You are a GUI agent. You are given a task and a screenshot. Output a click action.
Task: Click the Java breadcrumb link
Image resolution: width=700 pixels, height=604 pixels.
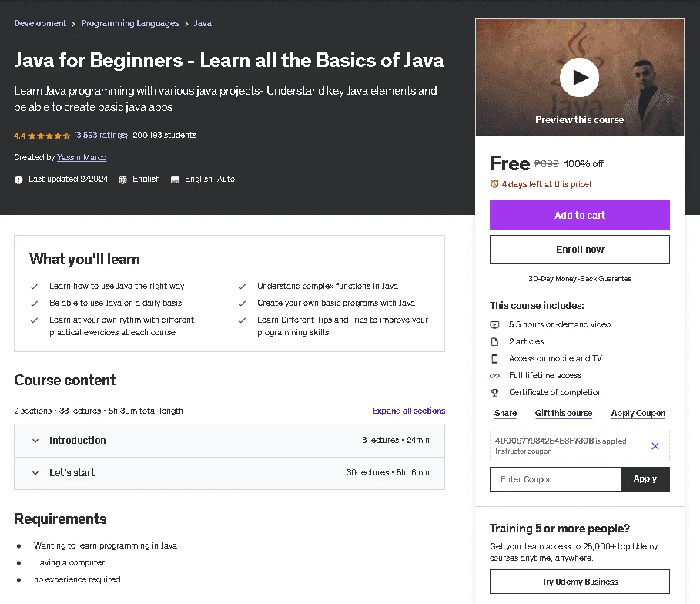click(x=203, y=23)
